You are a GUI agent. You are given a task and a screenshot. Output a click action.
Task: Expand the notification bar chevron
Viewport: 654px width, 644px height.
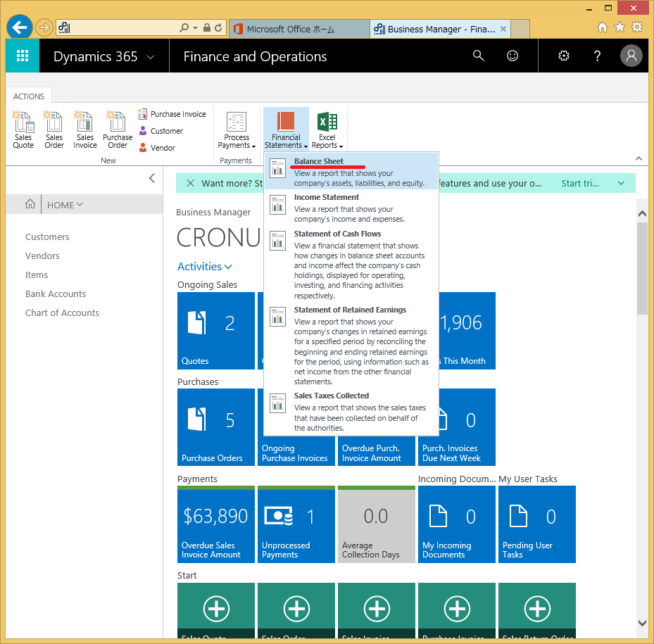[x=621, y=183]
